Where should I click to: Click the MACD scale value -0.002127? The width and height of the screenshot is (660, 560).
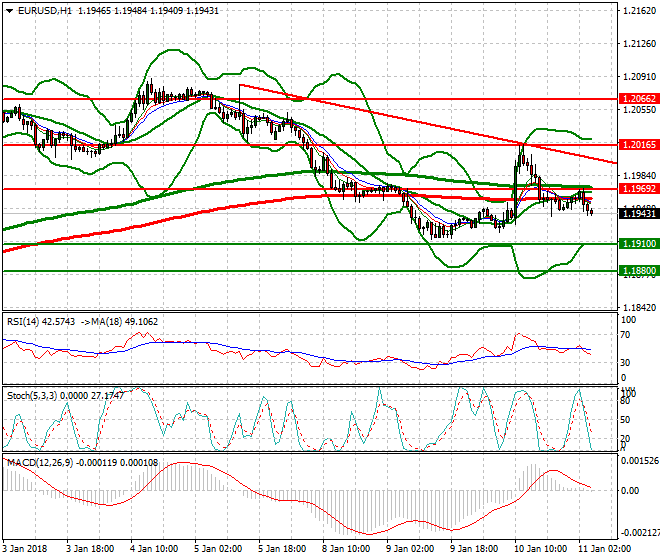pos(640,533)
